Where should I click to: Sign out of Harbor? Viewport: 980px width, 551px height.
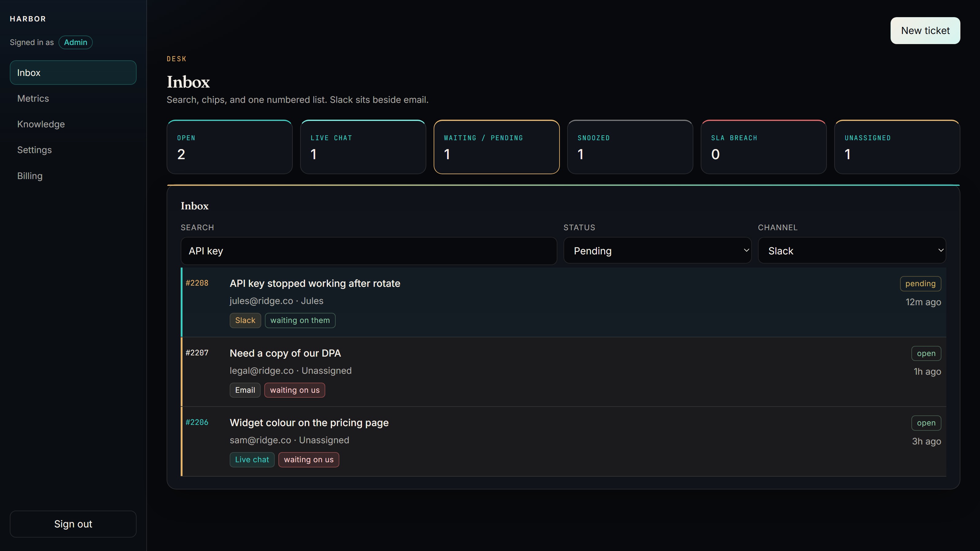click(73, 524)
